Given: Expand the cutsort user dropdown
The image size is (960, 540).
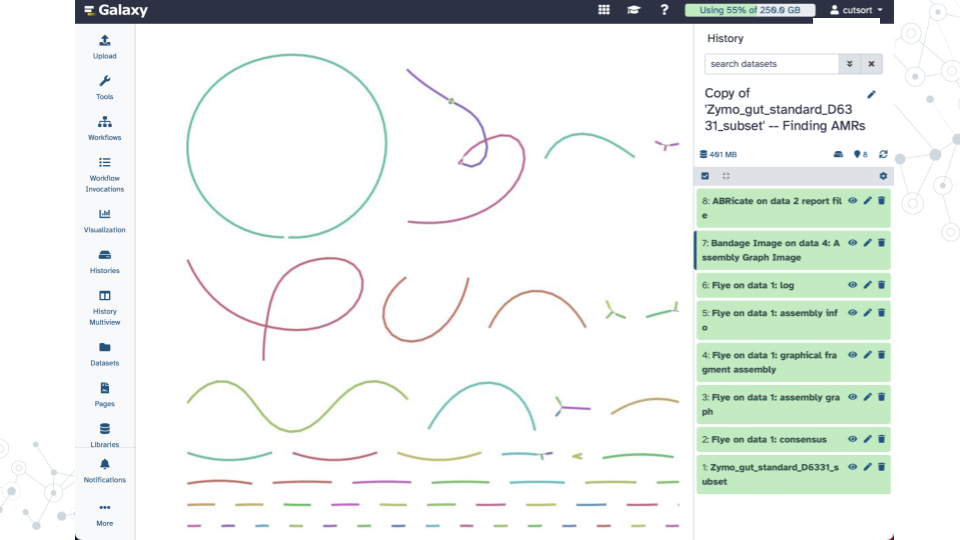Looking at the screenshot, I should pos(856,10).
